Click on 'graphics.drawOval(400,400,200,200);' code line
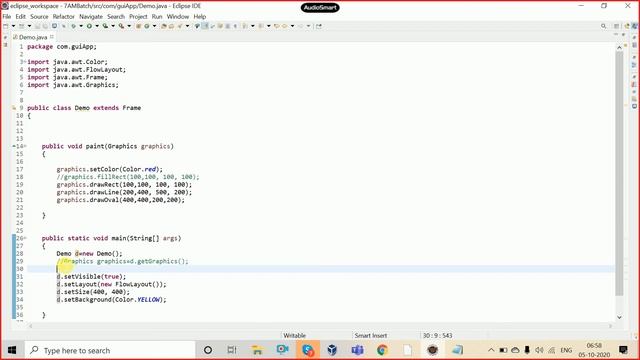The image size is (640, 360). tap(120, 200)
